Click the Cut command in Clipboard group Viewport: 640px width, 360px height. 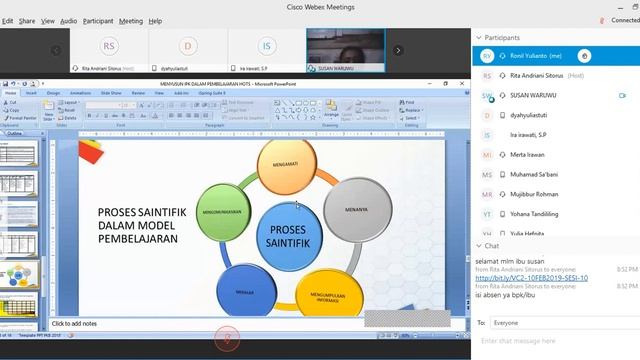tap(10, 102)
